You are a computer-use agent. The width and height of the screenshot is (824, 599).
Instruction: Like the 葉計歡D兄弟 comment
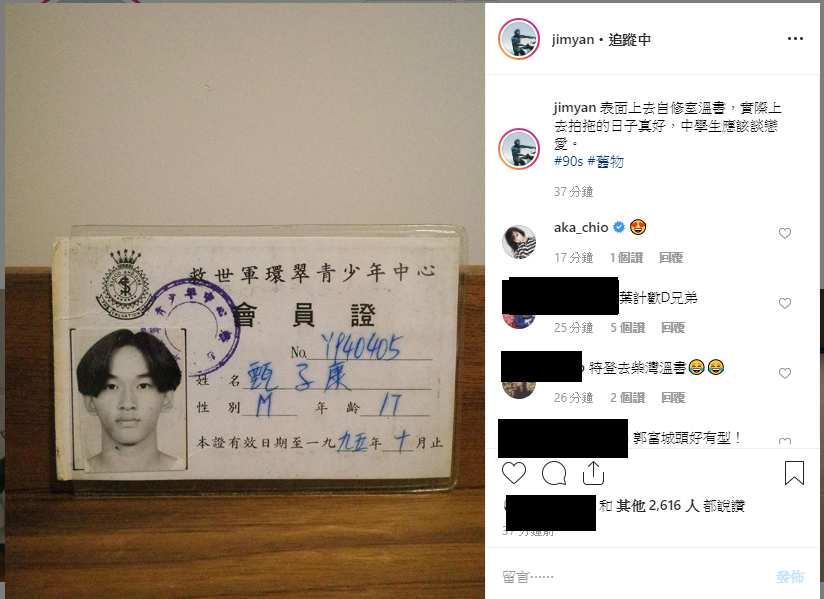coord(785,303)
